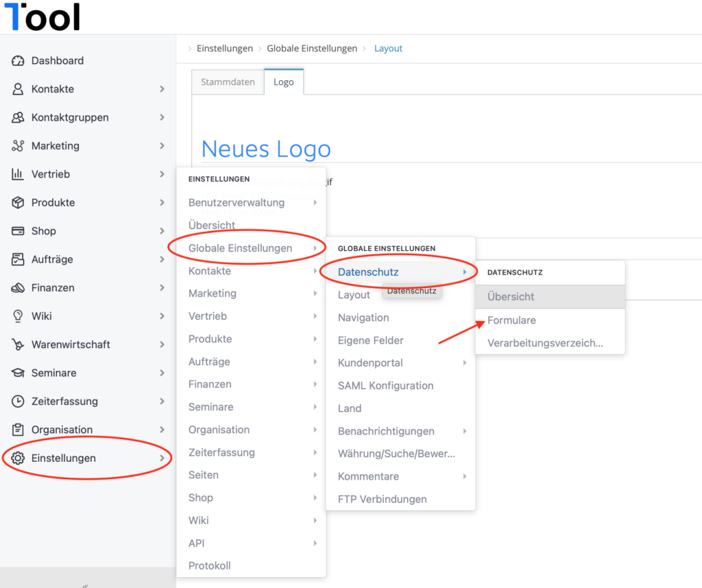Expand the Kontakte sidebar chevron

click(x=162, y=89)
